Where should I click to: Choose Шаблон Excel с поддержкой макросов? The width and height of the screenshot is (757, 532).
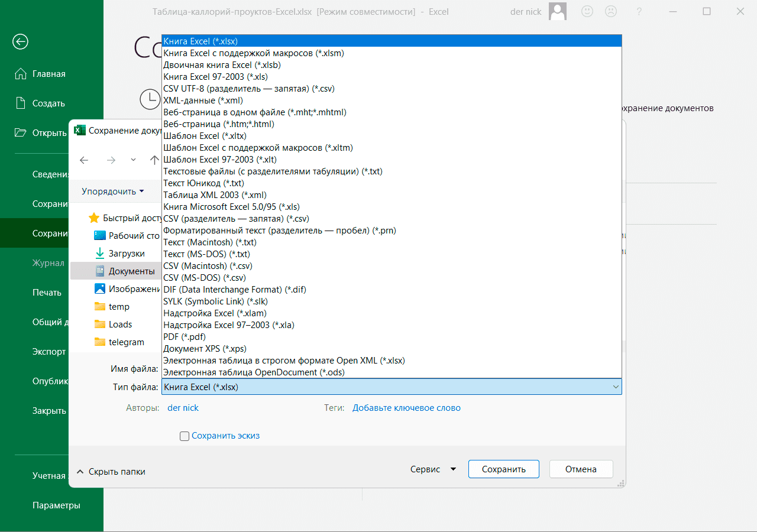[392, 148]
